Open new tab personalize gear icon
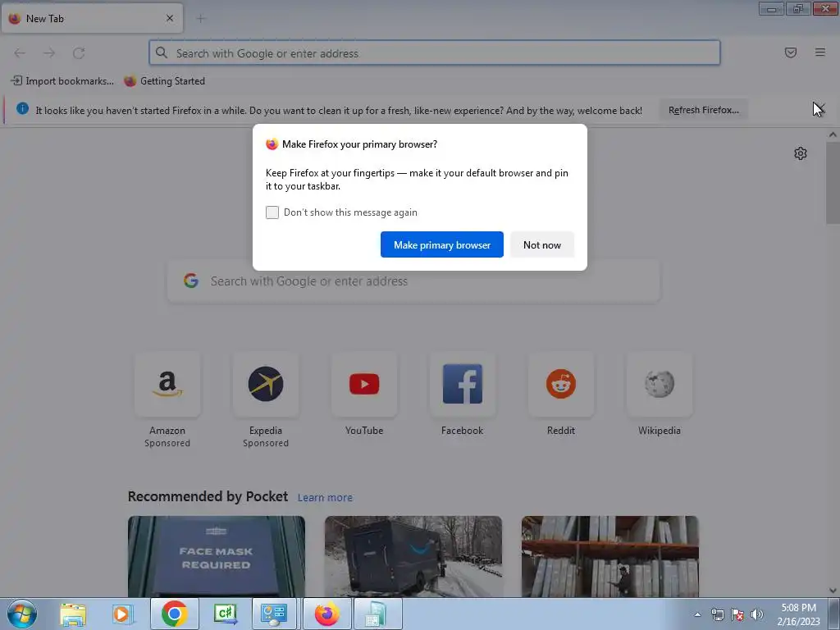The image size is (840, 630). coord(801,153)
